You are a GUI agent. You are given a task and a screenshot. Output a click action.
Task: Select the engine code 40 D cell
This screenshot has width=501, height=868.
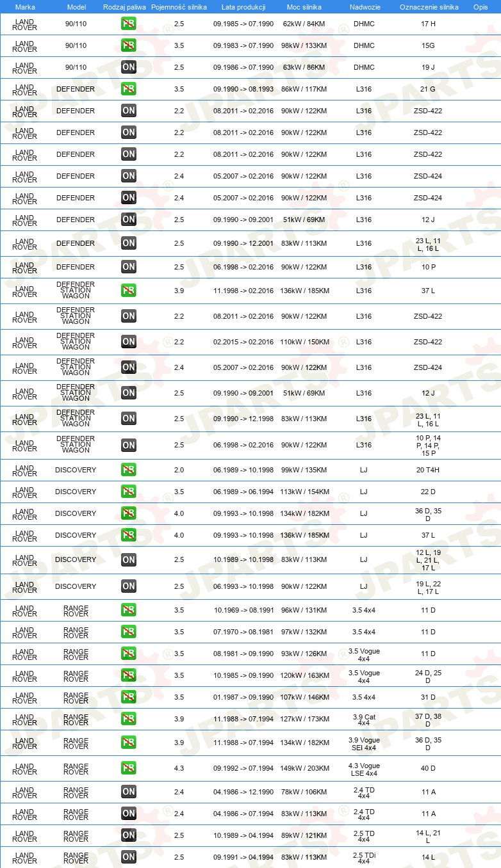click(x=428, y=768)
